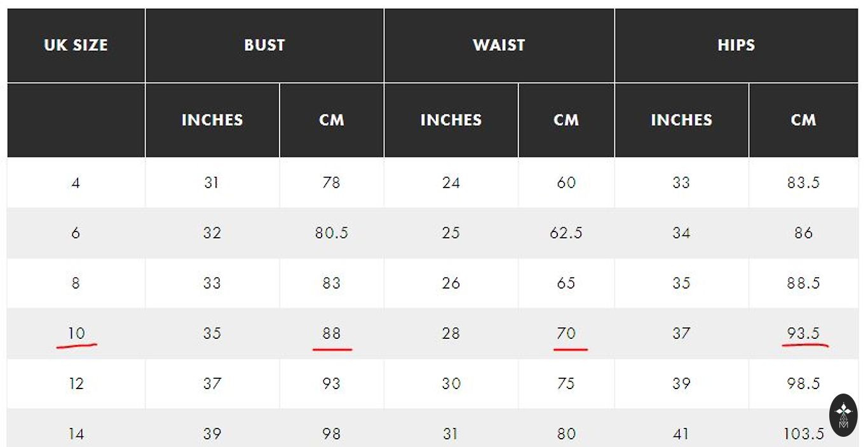The image size is (868, 447).
Task: Select the underlined UK size 10 cell
Action: (x=76, y=333)
